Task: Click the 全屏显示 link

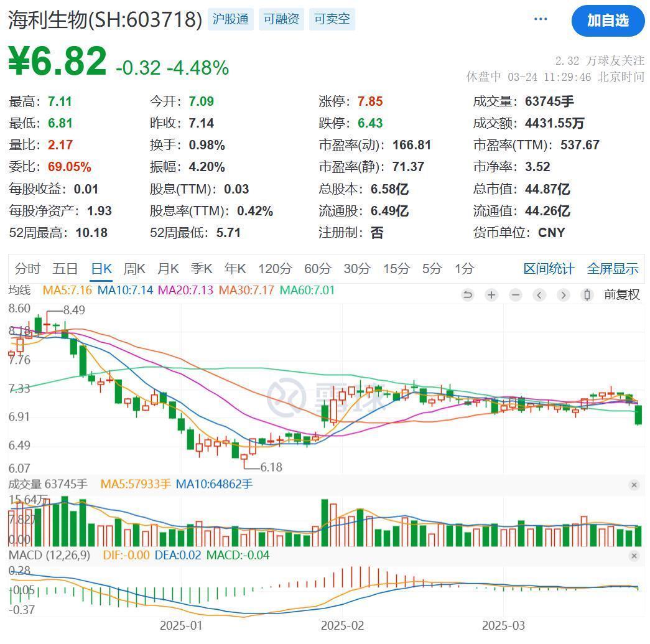Action: [613, 269]
